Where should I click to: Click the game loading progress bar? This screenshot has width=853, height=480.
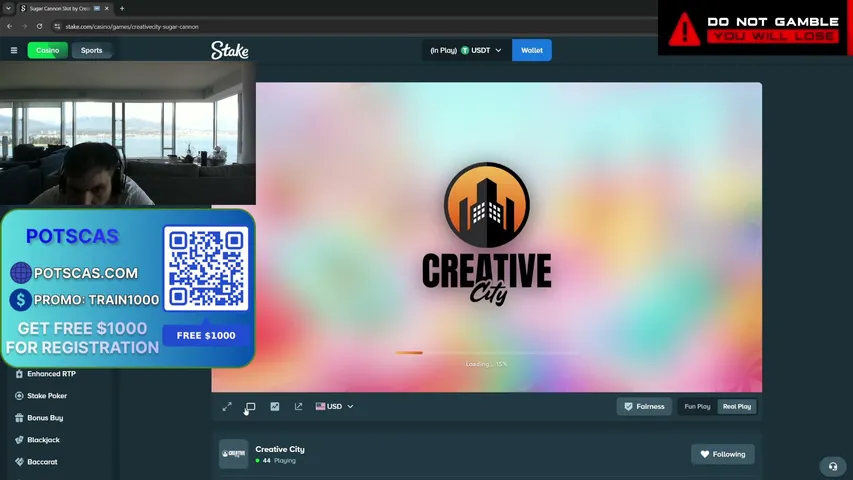point(487,353)
